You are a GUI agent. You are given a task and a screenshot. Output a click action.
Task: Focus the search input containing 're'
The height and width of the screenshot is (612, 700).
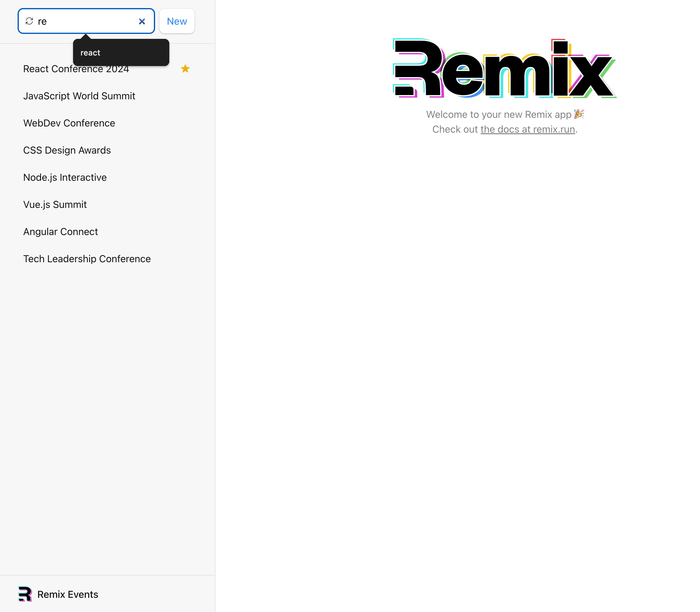(86, 21)
